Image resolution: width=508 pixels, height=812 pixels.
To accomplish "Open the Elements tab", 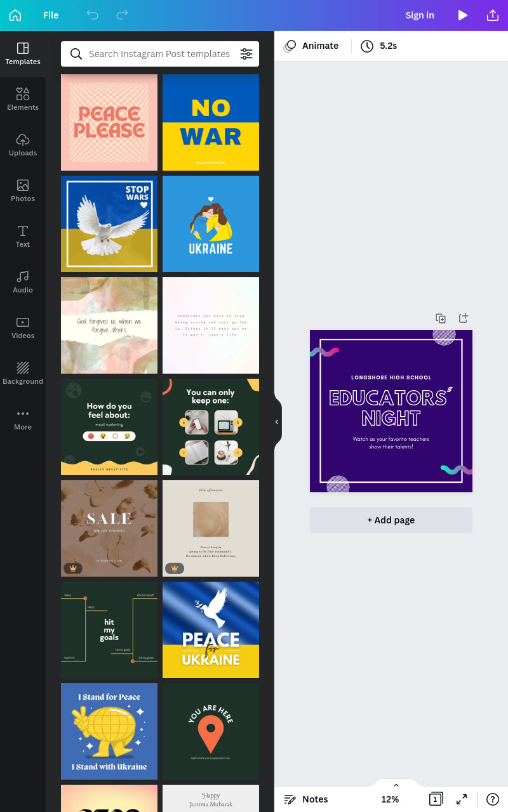I will 23,100.
